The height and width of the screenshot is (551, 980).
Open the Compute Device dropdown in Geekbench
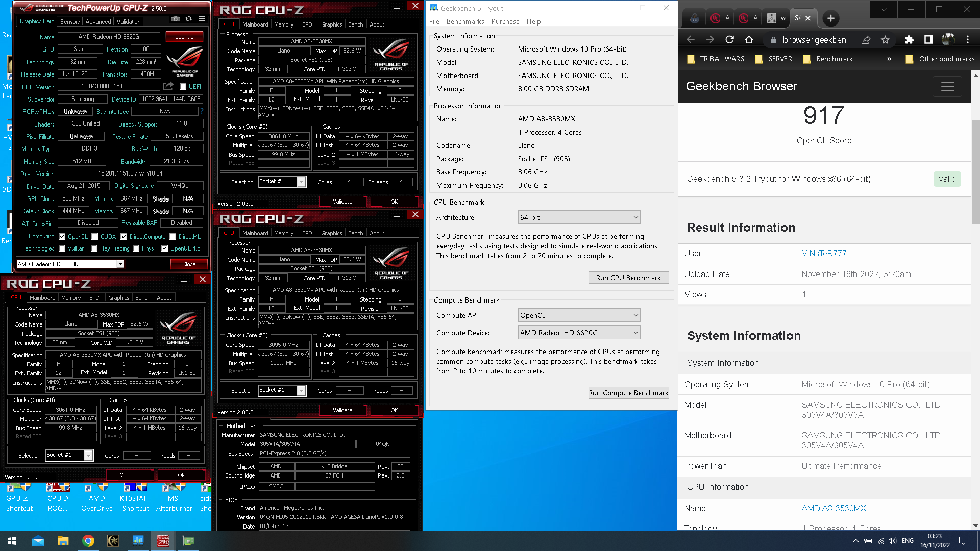tap(579, 333)
